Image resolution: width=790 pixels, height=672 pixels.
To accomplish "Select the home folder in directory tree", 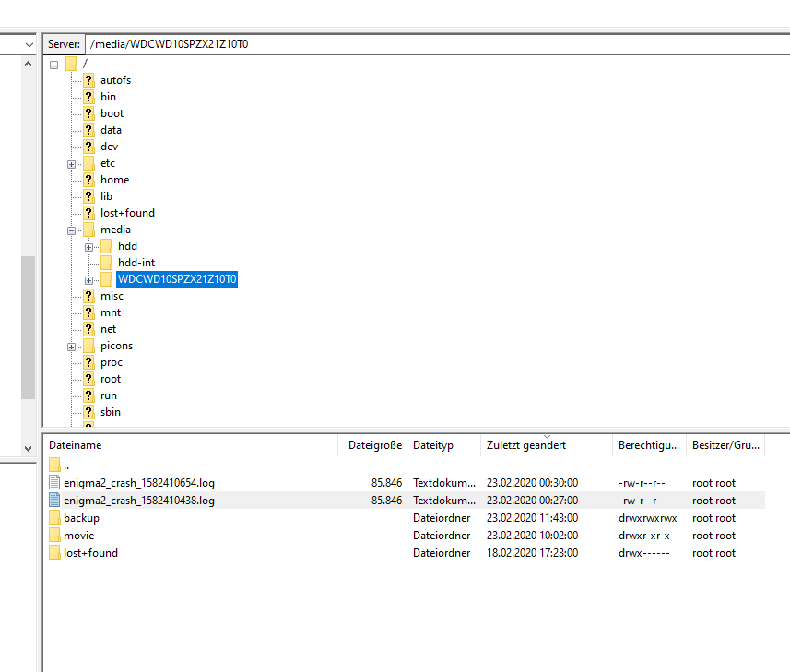I will (114, 180).
